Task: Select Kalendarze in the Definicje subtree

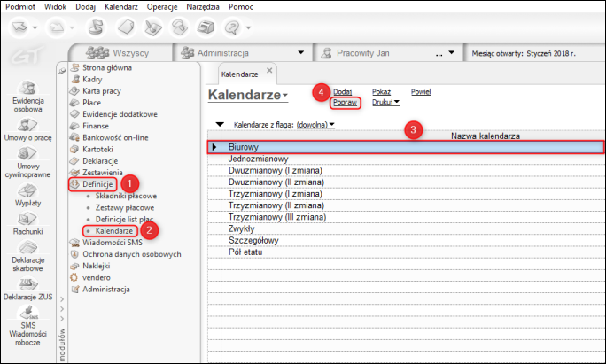Action: point(114,230)
